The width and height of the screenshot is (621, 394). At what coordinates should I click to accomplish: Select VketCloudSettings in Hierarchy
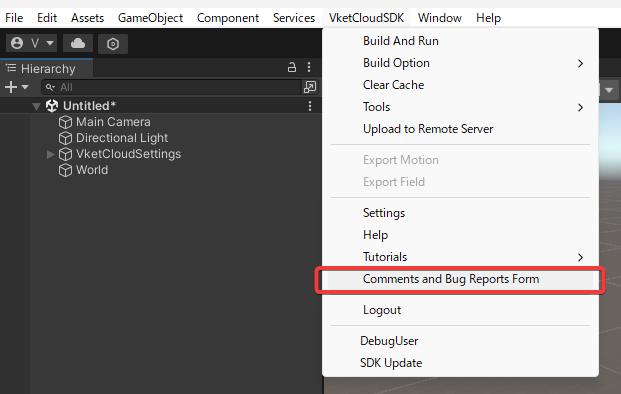point(128,154)
